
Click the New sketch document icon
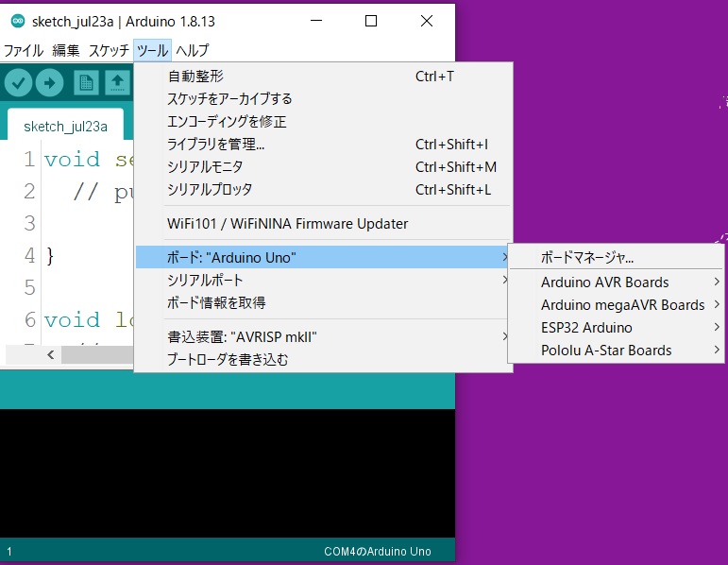coord(86,83)
